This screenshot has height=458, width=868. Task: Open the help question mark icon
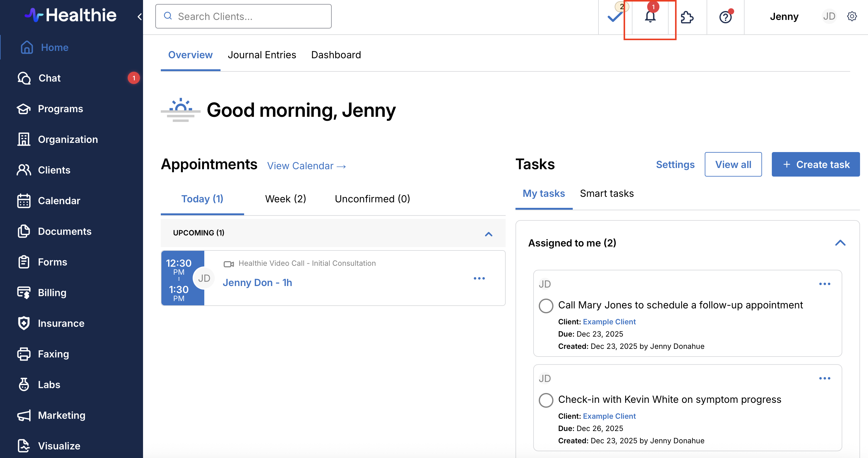pyautogui.click(x=725, y=17)
